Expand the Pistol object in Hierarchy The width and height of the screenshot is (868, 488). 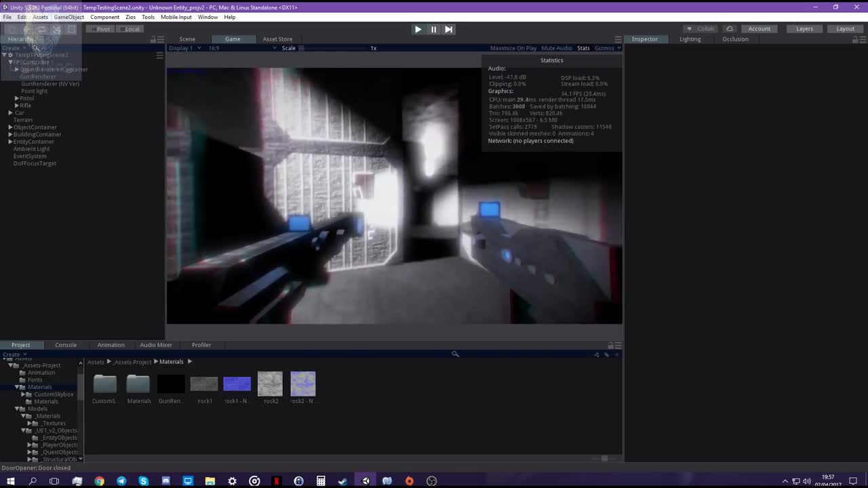coord(16,98)
